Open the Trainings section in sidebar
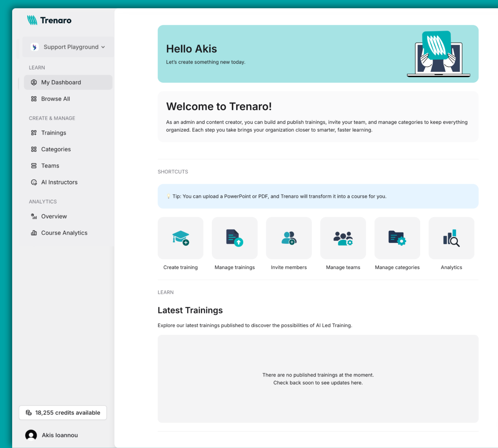498x448 pixels. (54, 133)
